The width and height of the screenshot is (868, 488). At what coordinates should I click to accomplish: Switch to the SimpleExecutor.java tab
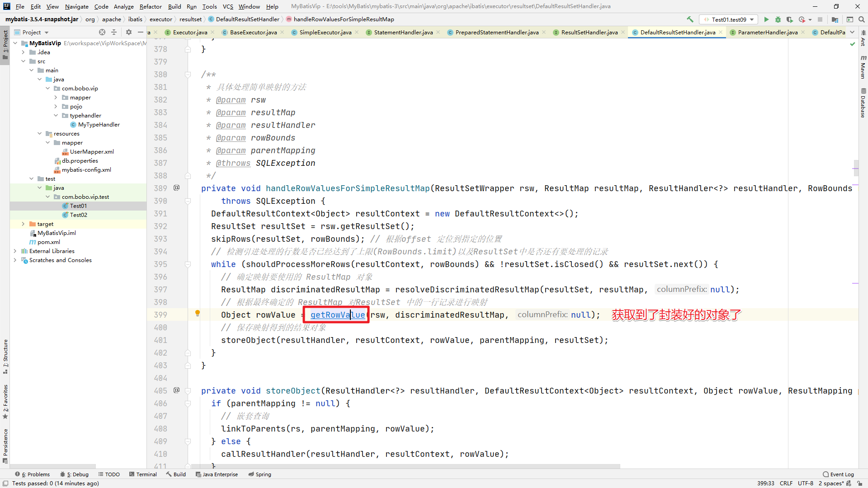[325, 32]
